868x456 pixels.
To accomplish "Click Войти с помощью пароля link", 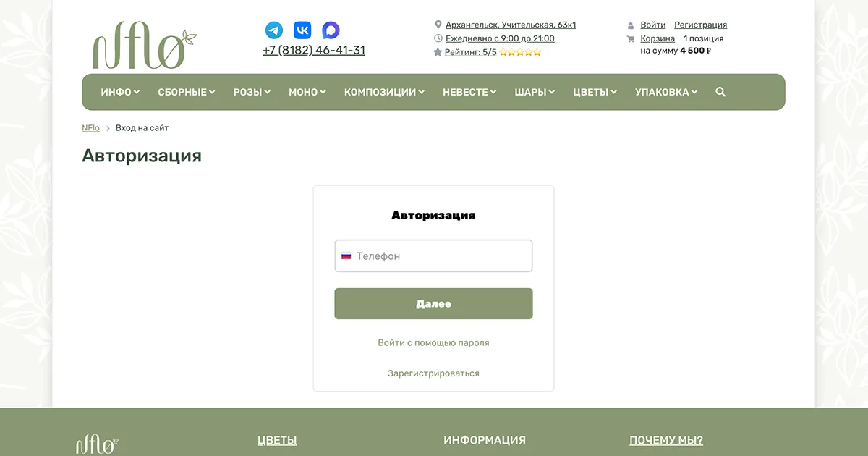I will (x=433, y=342).
